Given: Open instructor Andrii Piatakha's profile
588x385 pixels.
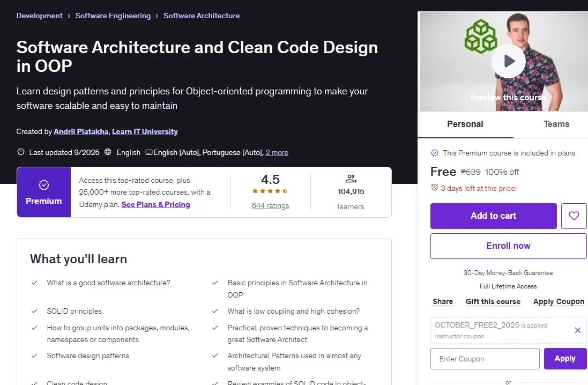Looking at the screenshot, I should point(81,132).
